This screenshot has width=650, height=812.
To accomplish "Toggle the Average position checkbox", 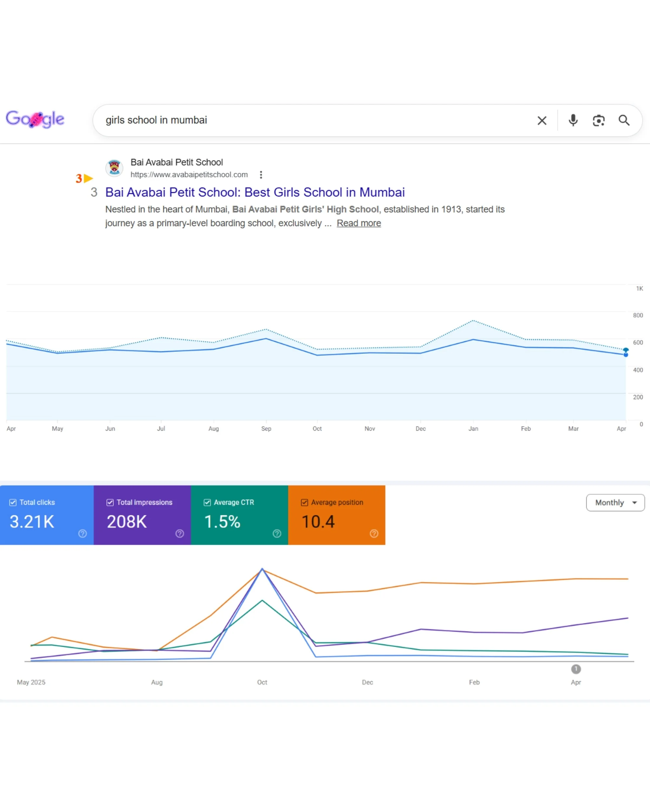I will coord(305,502).
